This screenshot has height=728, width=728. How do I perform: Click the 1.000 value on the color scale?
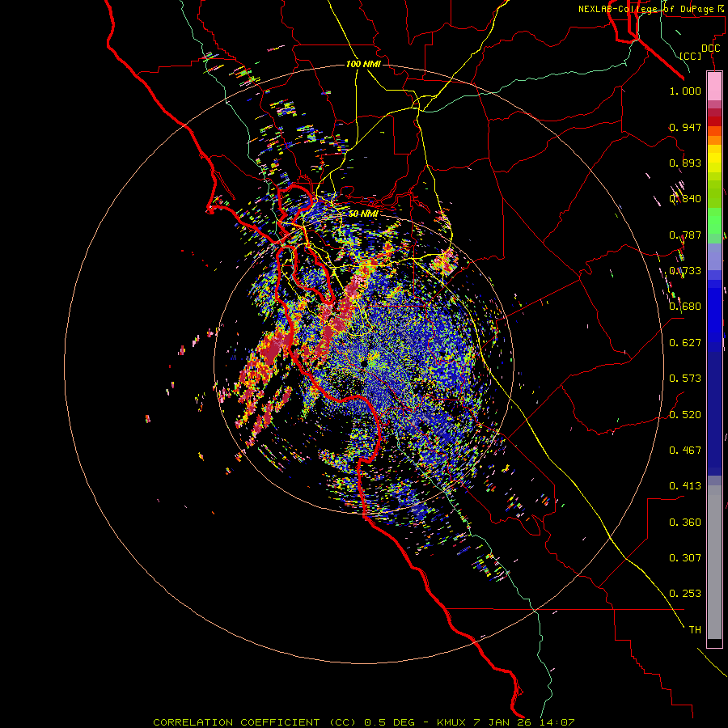click(685, 91)
